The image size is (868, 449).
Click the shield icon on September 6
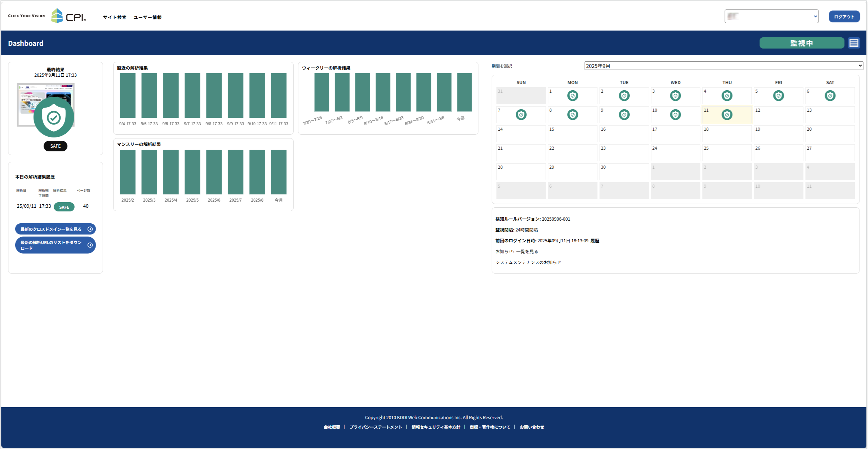pos(830,96)
